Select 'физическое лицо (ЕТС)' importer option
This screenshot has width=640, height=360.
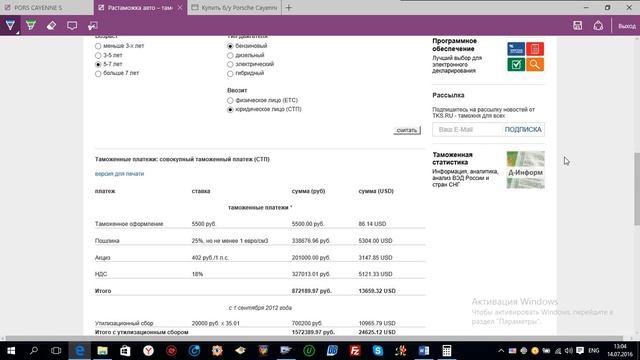230,100
